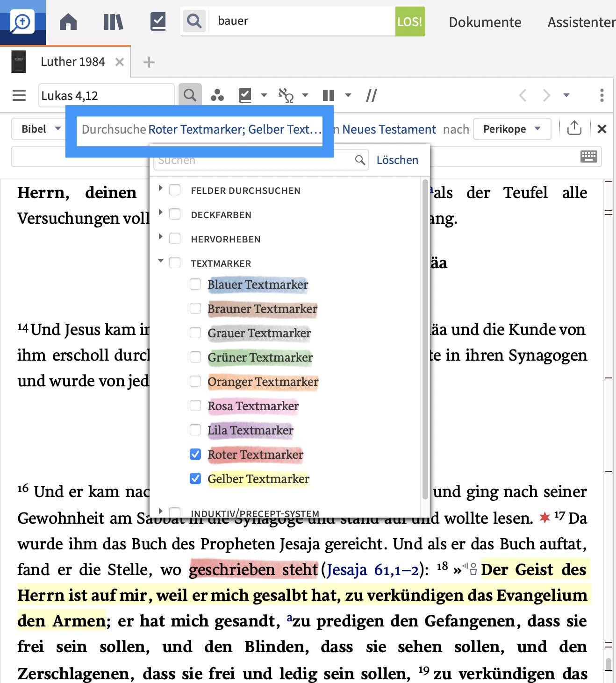Close the Luther 1984 tab
This screenshot has height=683, width=616.
click(x=120, y=62)
